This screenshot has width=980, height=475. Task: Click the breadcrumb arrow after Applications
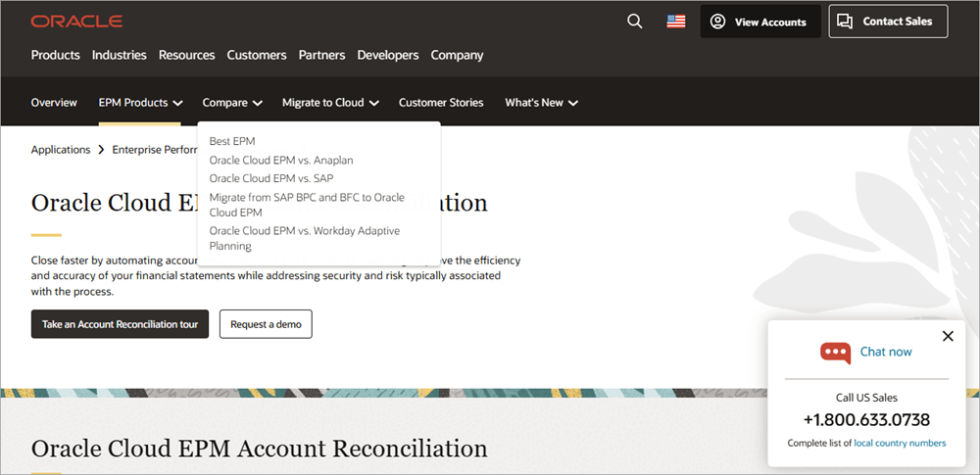[x=101, y=150]
